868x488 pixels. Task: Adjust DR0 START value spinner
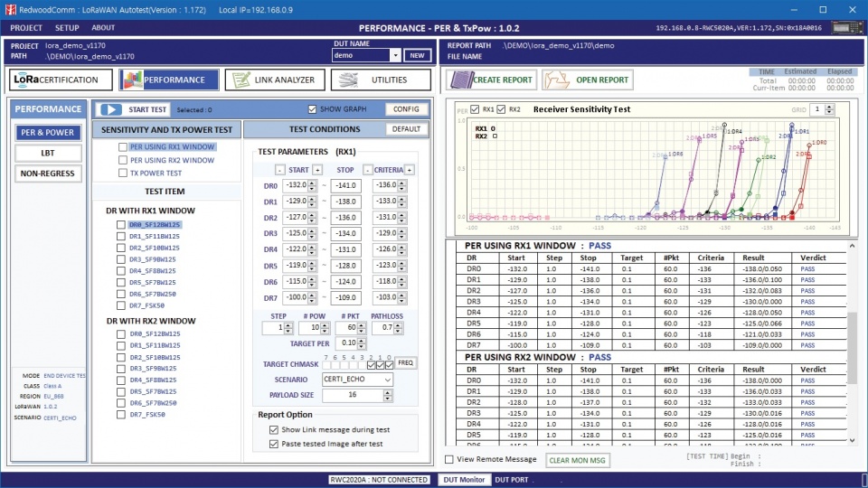pos(312,186)
